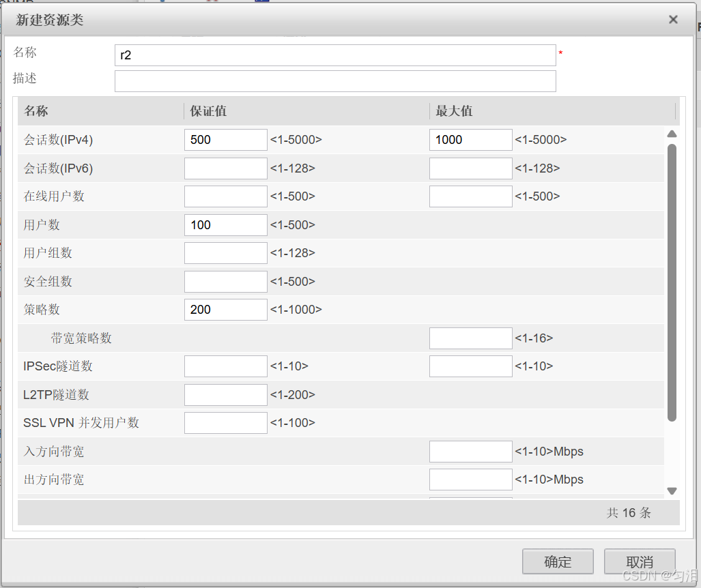
Task: Select the 用户数 row label
Action: [x=42, y=224]
